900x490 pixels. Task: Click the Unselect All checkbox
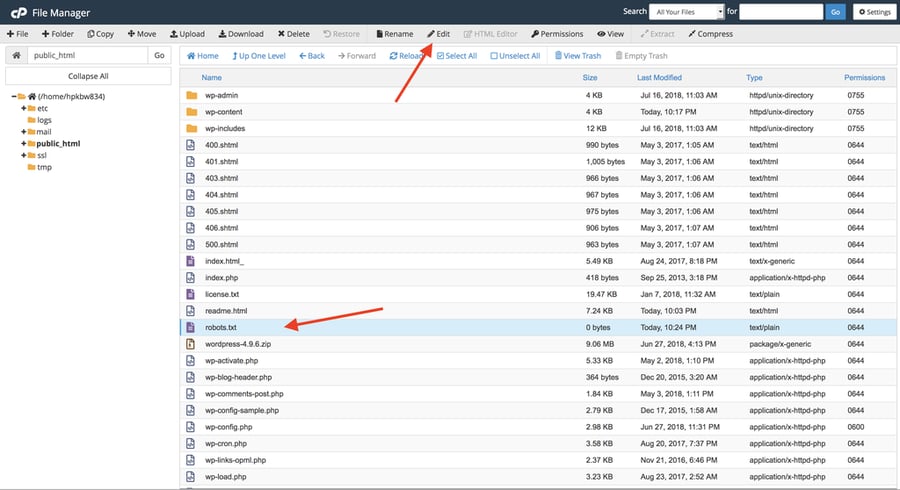pos(494,56)
